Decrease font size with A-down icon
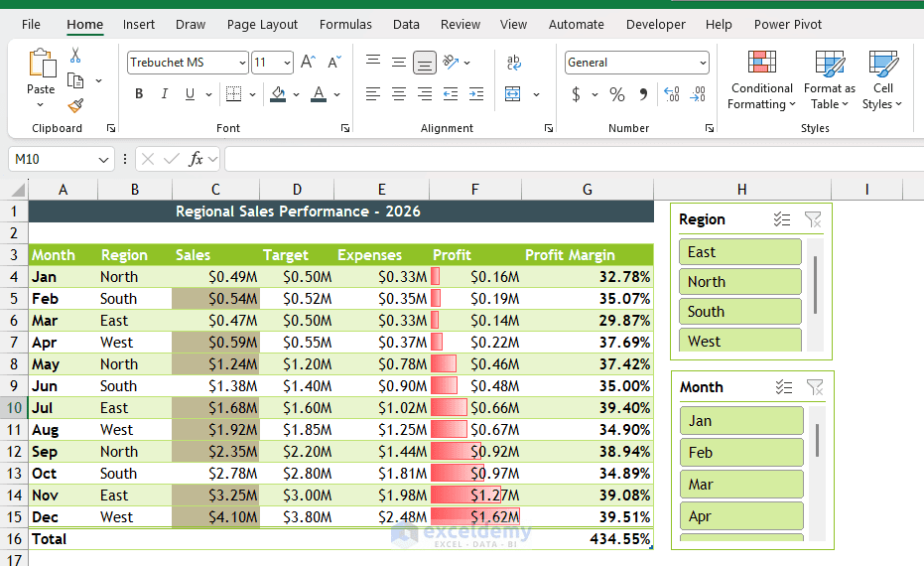The height and width of the screenshot is (566, 924). pyautogui.click(x=334, y=62)
